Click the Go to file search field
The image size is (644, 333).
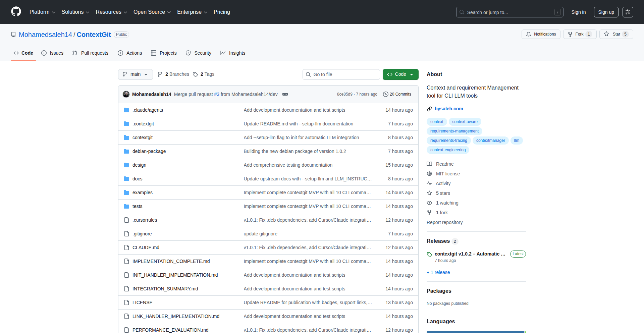click(x=341, y=74)
